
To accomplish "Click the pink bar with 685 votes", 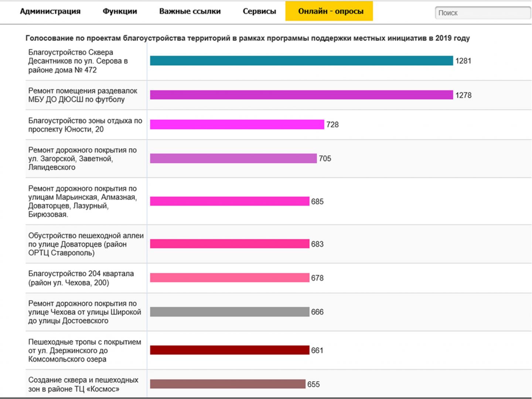I will [x=230, y=201].
